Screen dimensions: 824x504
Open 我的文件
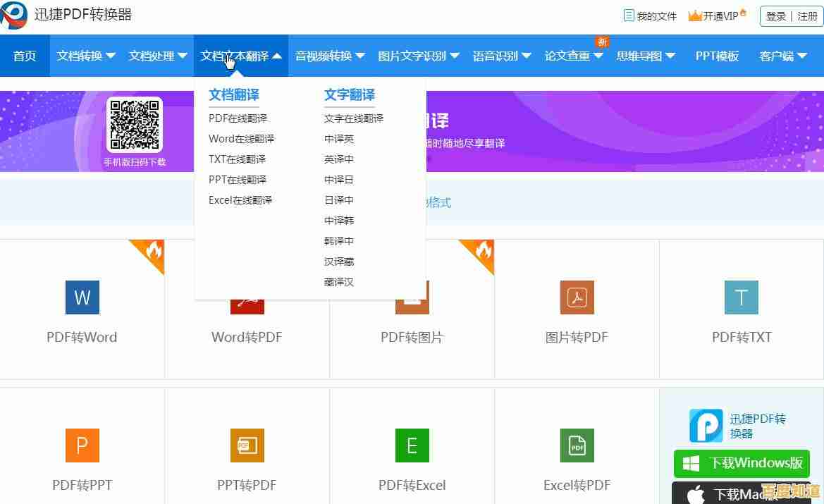click(649, 16)
